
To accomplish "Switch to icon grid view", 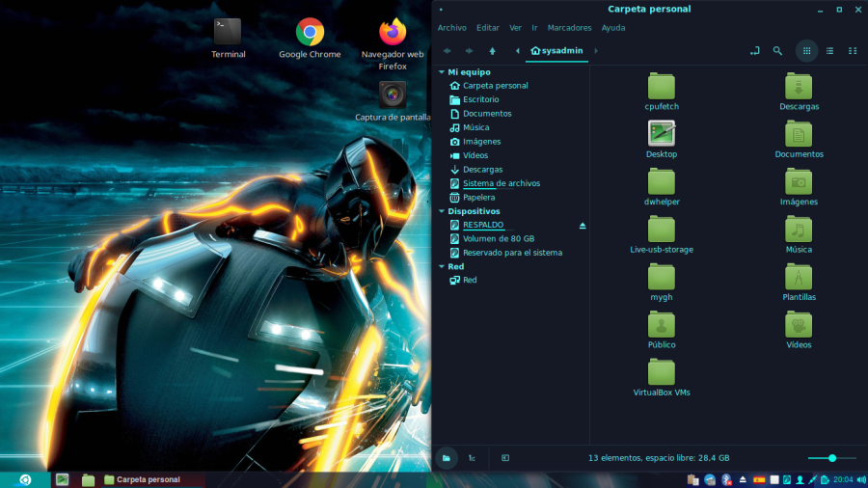I will 806,51.
